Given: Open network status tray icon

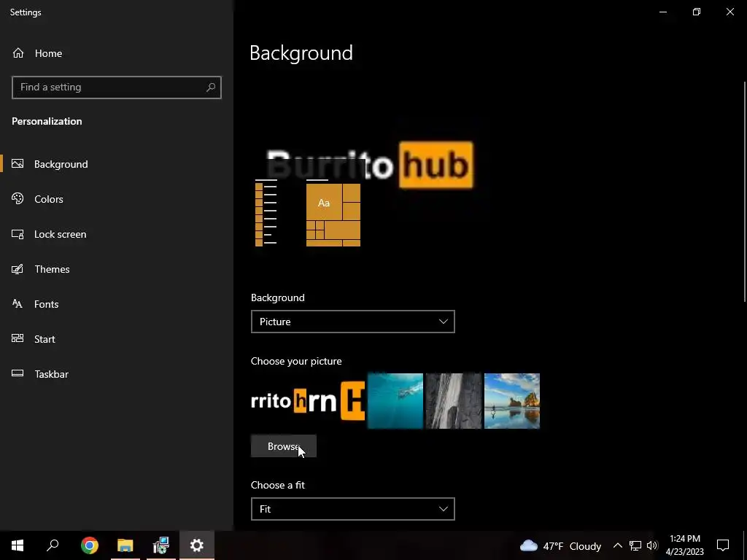Looking at the screenshot, I should coord(635,545).
